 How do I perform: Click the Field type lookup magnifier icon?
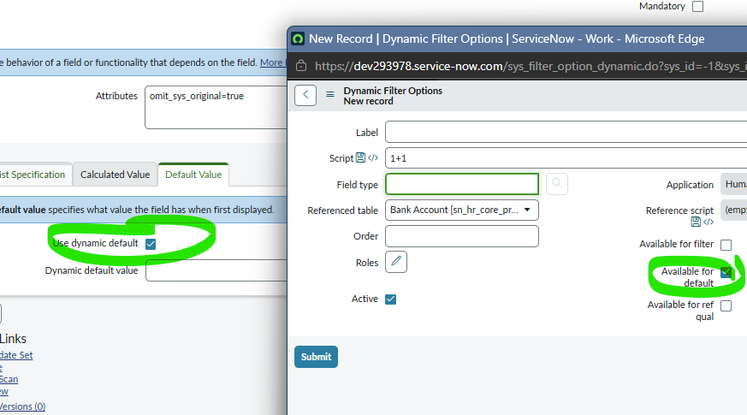pos(556,184)
